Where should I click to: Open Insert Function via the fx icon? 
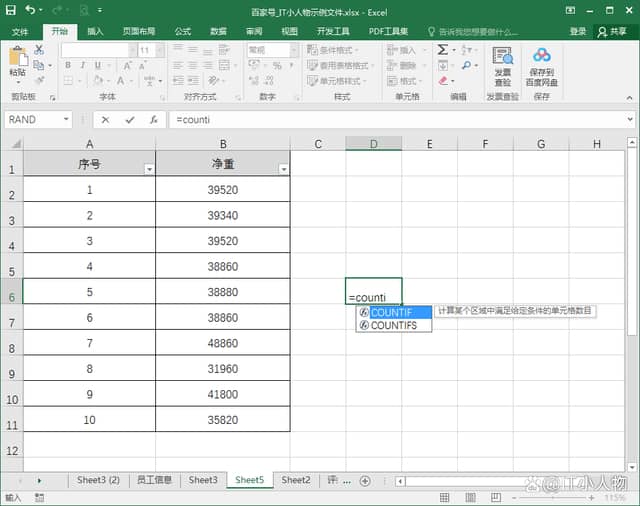click(153, 119)
